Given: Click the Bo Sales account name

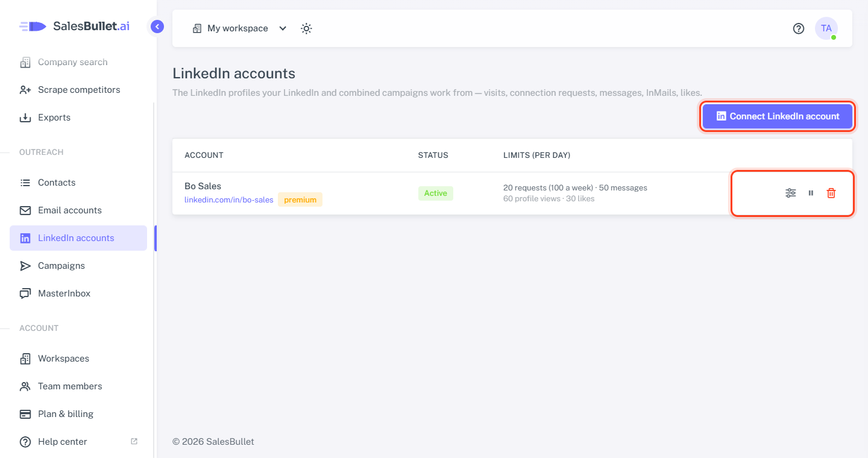Looking at the screenshot, I should 203,186.
